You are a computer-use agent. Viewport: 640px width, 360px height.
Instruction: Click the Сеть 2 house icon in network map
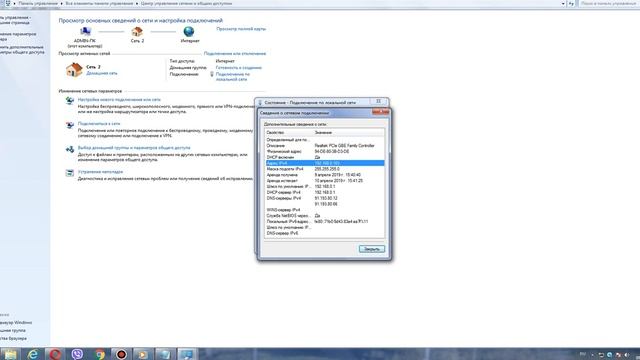coord(137,31)
